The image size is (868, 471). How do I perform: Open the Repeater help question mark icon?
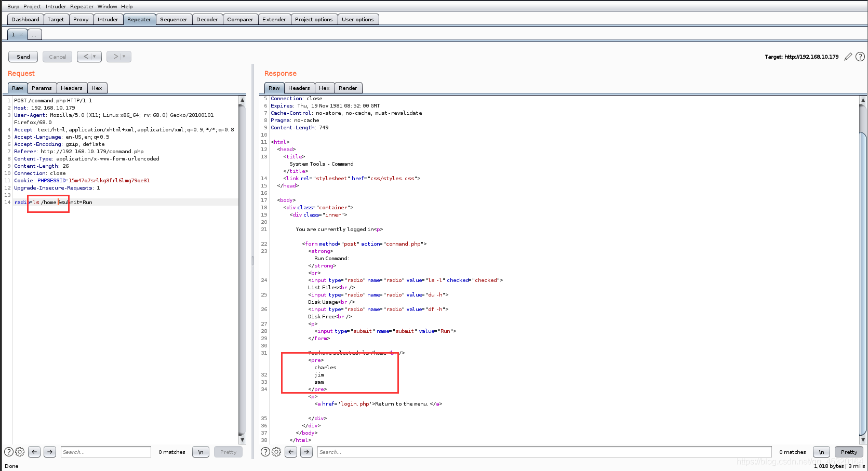click(860, 57)
